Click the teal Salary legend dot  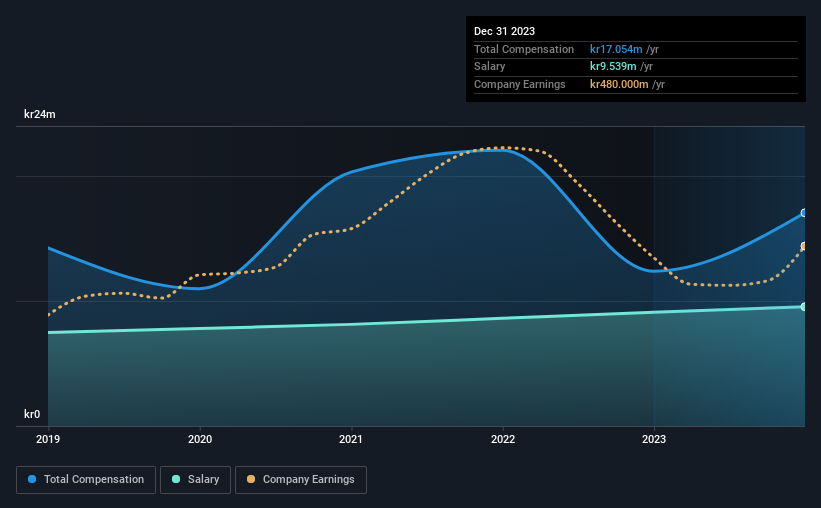pos(176,479)
